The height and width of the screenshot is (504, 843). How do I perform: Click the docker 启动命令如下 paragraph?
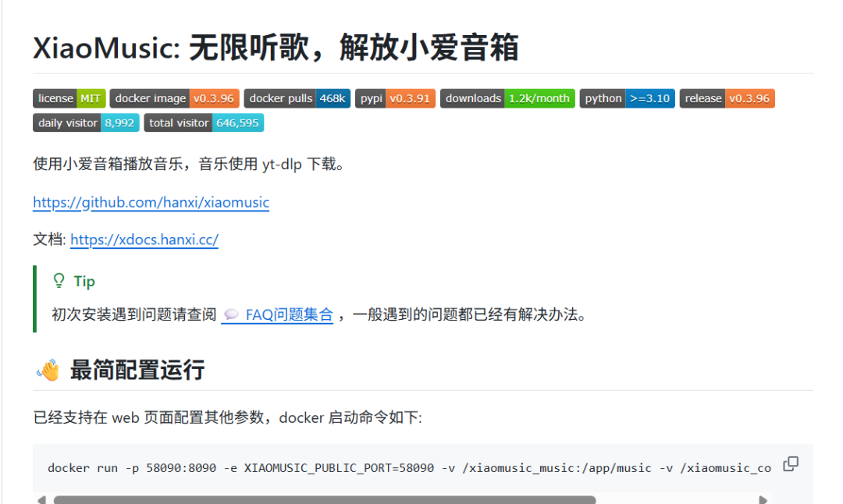pos(227,417)
